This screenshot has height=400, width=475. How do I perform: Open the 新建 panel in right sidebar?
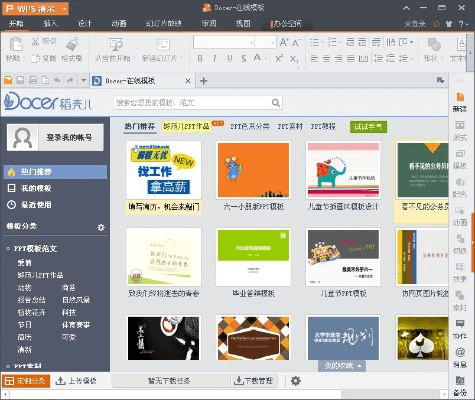point(460,101)
